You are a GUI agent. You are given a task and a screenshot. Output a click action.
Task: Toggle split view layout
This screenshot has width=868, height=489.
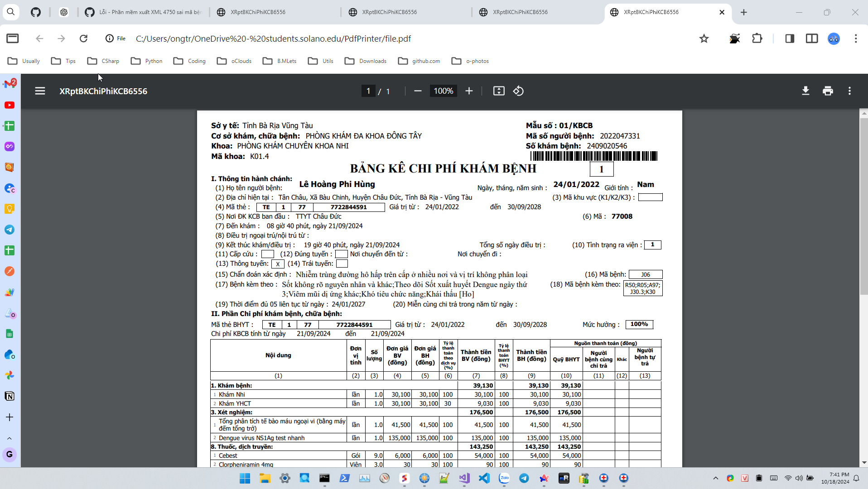(x=812, y=38)
